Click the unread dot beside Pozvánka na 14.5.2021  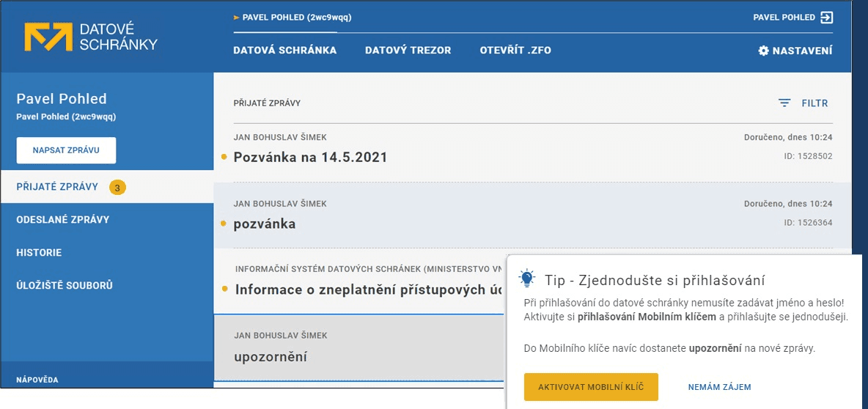pyautogui.click(x=224, y=158)
